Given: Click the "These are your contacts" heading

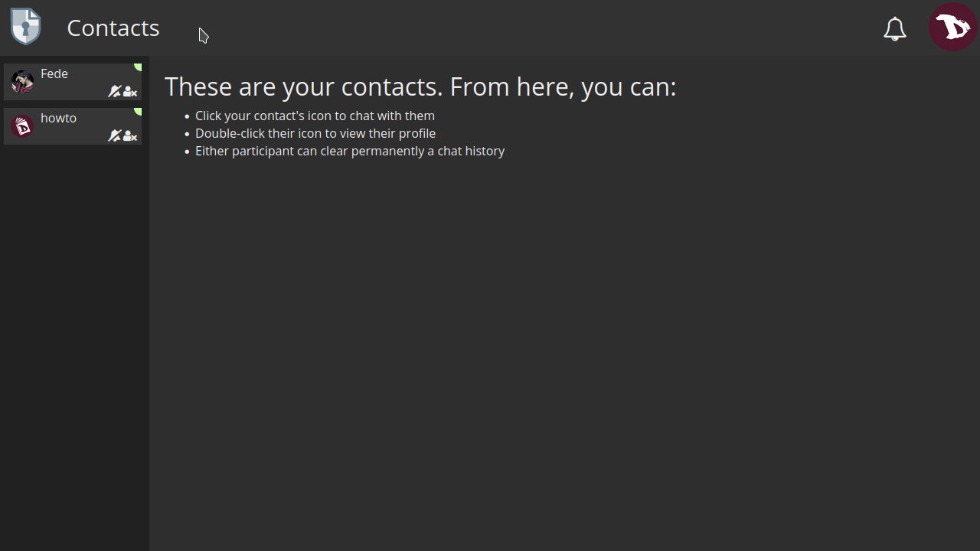Looking at the screenshot, I should point(420,86).
